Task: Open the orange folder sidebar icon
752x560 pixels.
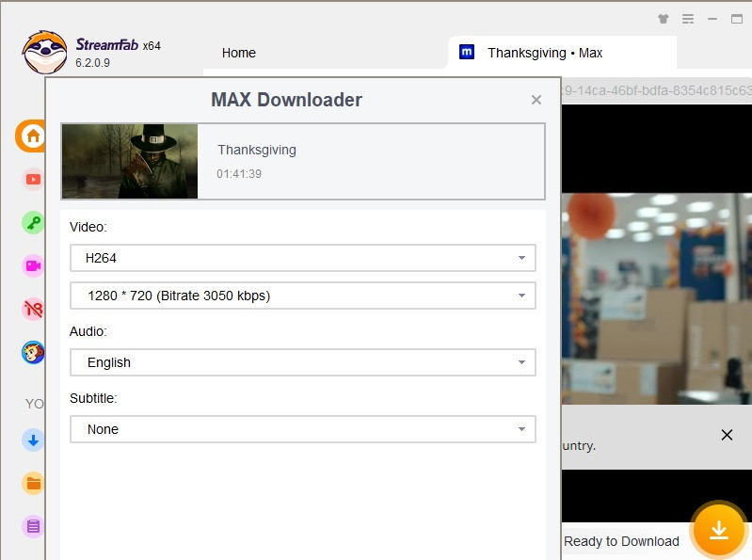Action: pyautogui.click(x=33, y=483)
